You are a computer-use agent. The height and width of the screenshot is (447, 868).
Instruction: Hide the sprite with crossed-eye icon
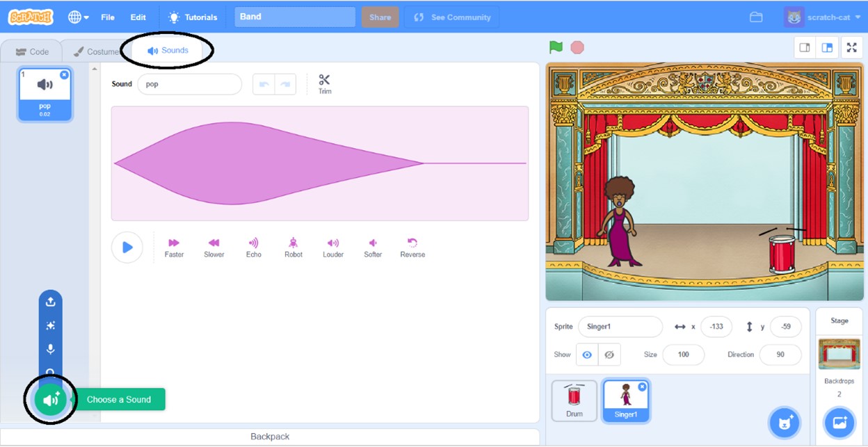tap(609, 355)
